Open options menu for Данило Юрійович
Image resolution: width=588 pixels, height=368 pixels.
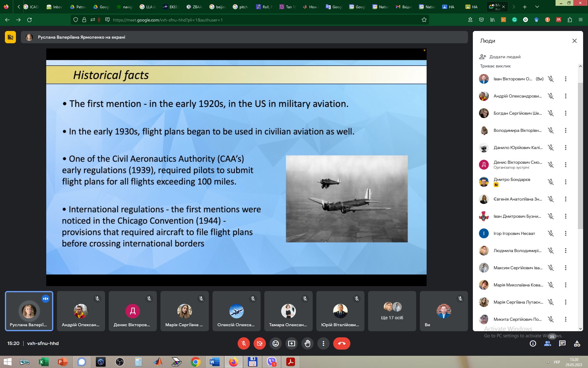(566, 148)
